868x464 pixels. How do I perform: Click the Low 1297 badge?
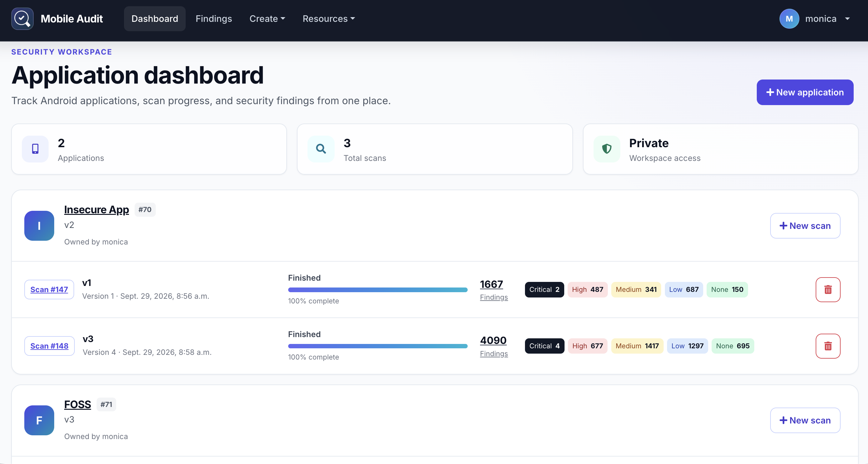(687, 346)
